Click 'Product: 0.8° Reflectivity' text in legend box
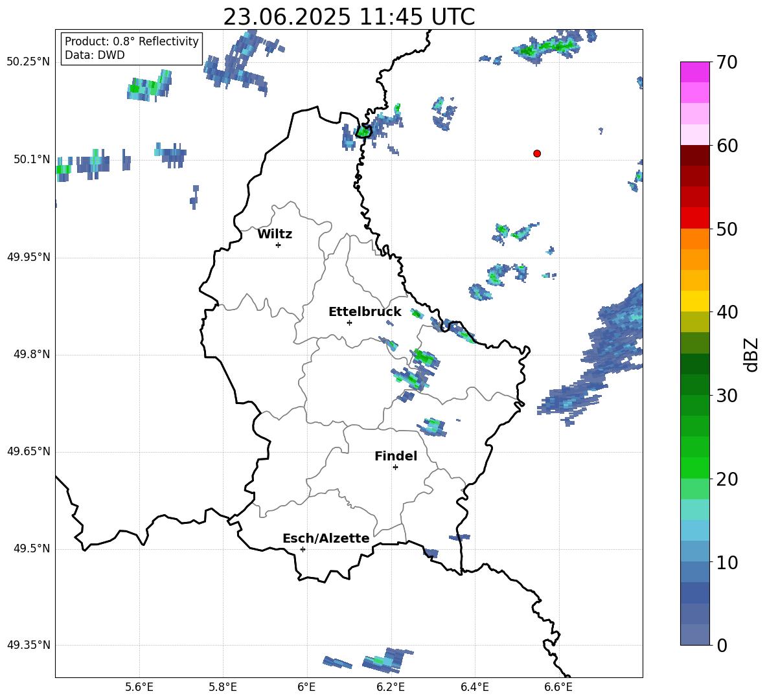This screenshot has height=700, width=767. point(132,41)
